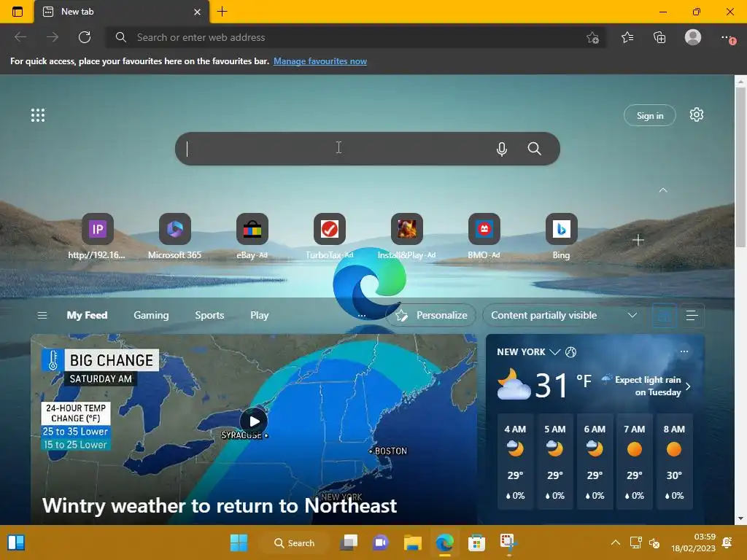Viewport: 747px width, 560px height.
Task: Click the Search or enter web address bar
Action: 356,37
